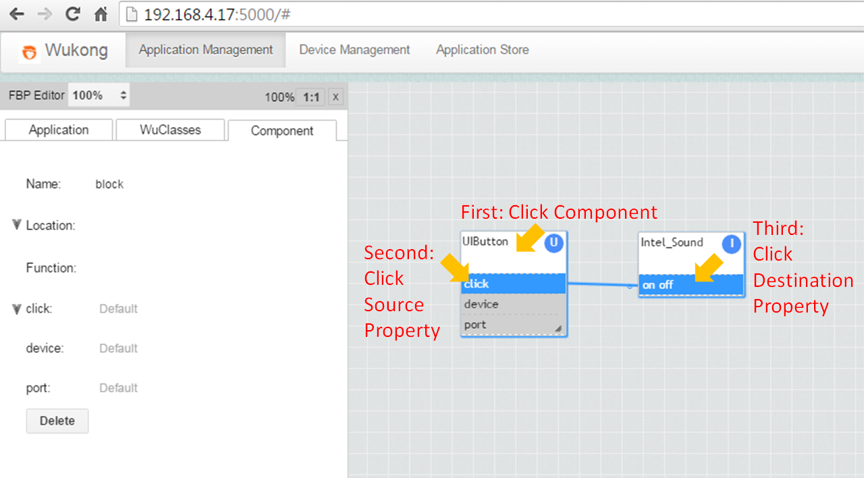
Task: Click the 1:1 zoom reset button
Action: pos(310,97)
